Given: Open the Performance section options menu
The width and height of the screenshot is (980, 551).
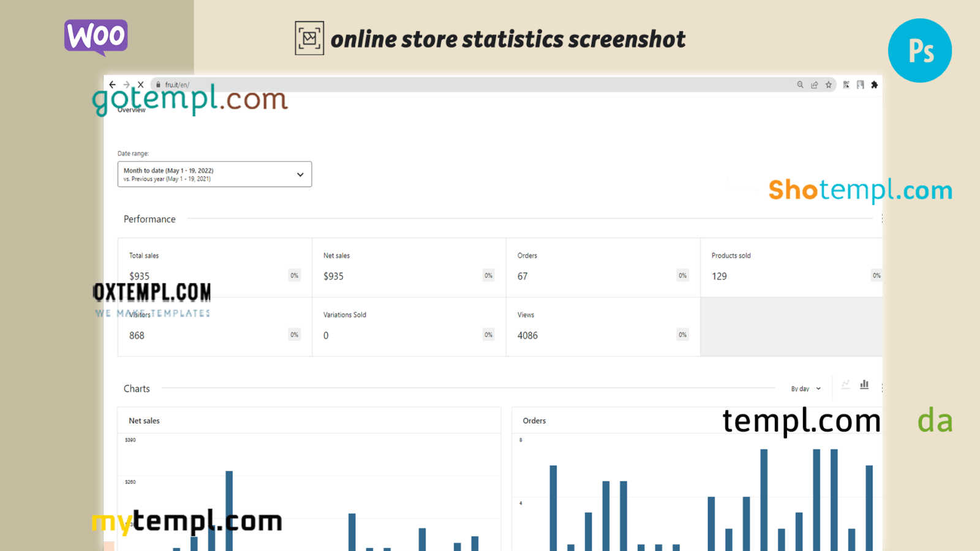Looking at the screenshot, I should click(x=881, y=219).
